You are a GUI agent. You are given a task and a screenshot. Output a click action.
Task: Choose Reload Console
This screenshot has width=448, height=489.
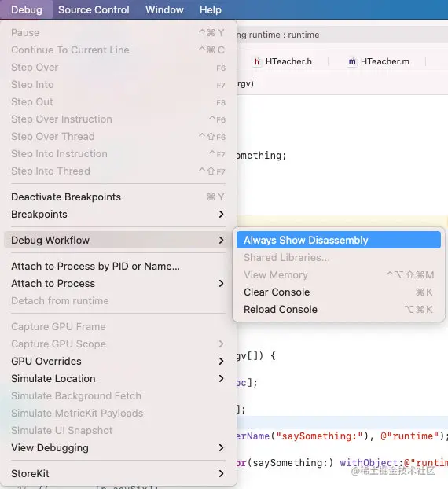339,310
